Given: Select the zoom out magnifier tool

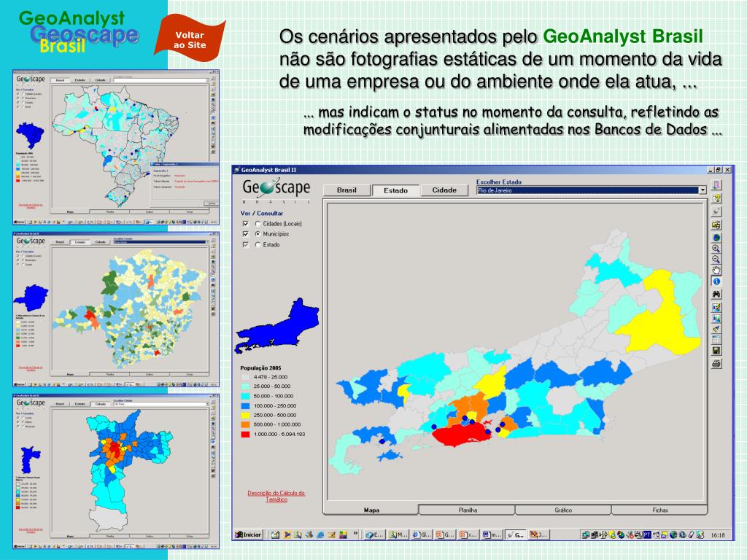Looking at the screenshot, I should [x=716, y=259].
